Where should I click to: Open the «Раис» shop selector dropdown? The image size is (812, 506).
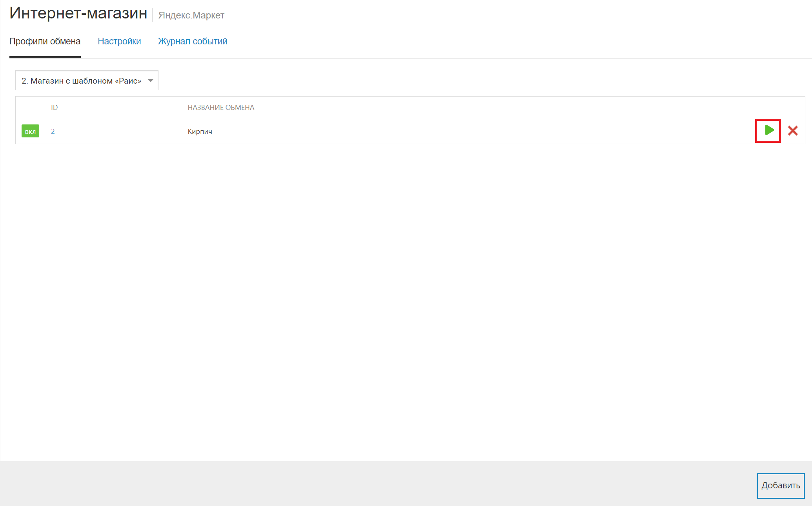[x=82, y=80]
